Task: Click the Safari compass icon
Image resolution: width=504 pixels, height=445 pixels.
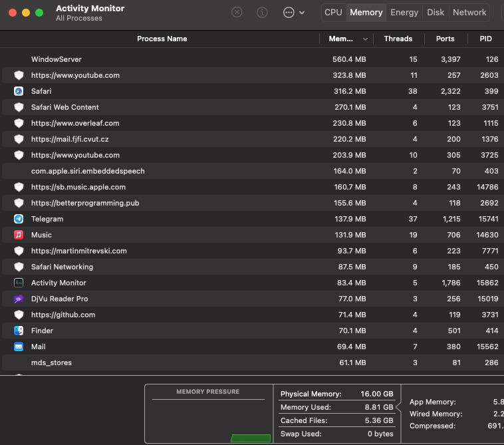Action: [x=19, y=91]
